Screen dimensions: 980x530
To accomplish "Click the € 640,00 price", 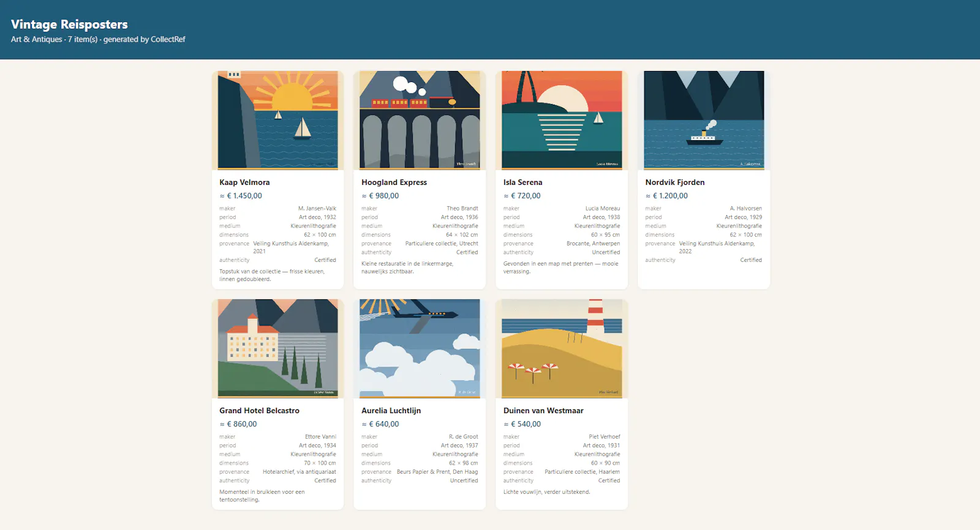I will pyautogui.click(x=380, y=424).
